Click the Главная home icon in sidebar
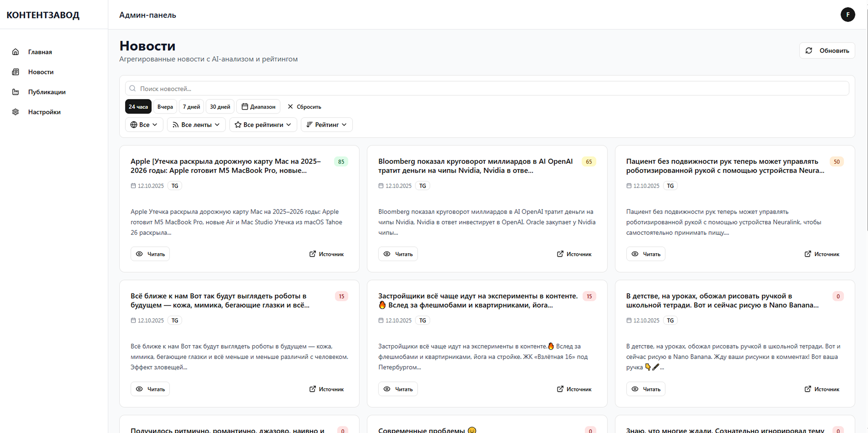Image resolution: width=868 pixels, height=433 pixels. point(15,52)
